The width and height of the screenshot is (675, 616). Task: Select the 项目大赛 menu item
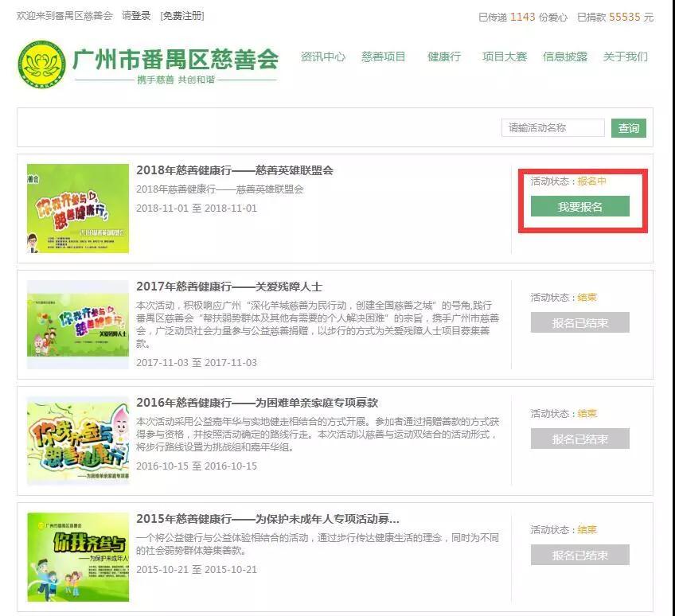pyautogui.click(x=505, y=57)
